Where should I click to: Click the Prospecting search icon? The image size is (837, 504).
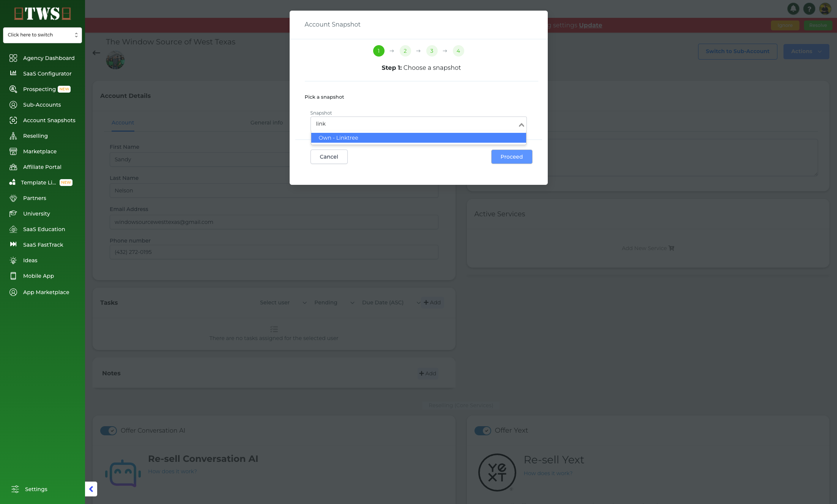(13, 89)
